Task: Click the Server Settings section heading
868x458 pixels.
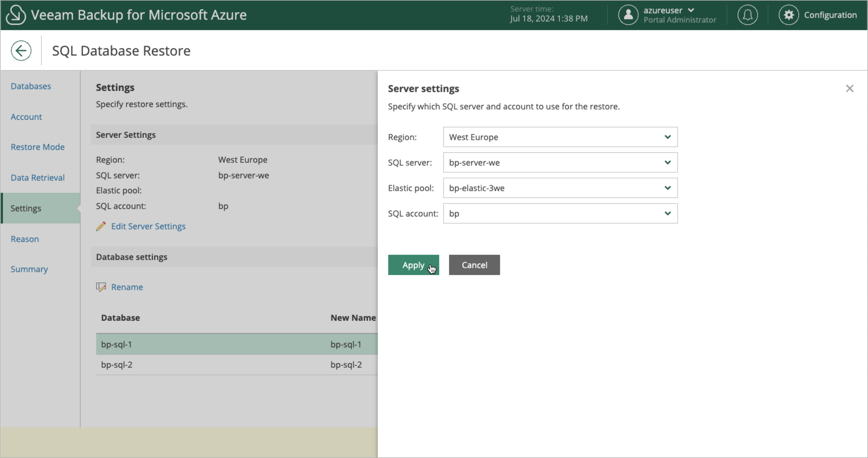Action: (x=126, y=135)
